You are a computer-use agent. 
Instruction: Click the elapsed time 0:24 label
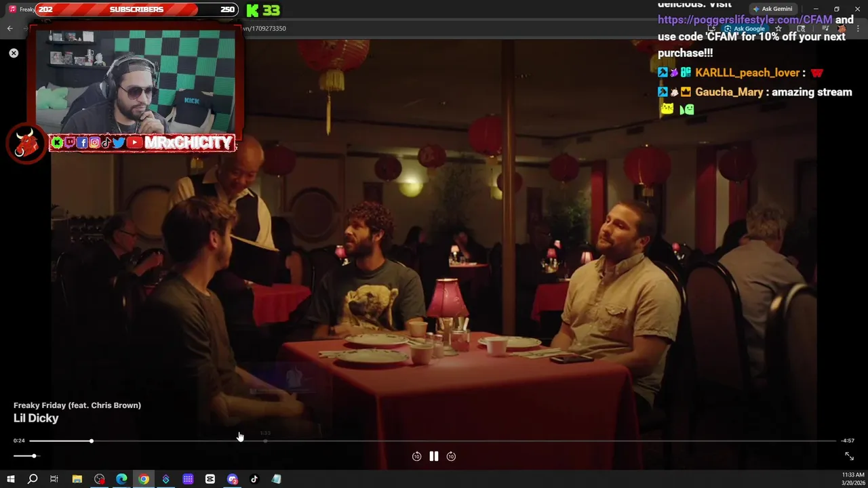click(19, 441)
